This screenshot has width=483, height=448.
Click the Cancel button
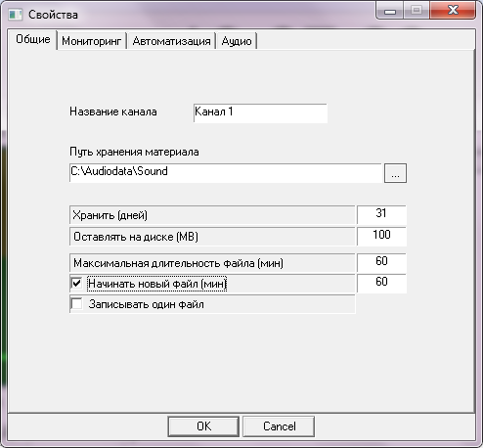279,426
